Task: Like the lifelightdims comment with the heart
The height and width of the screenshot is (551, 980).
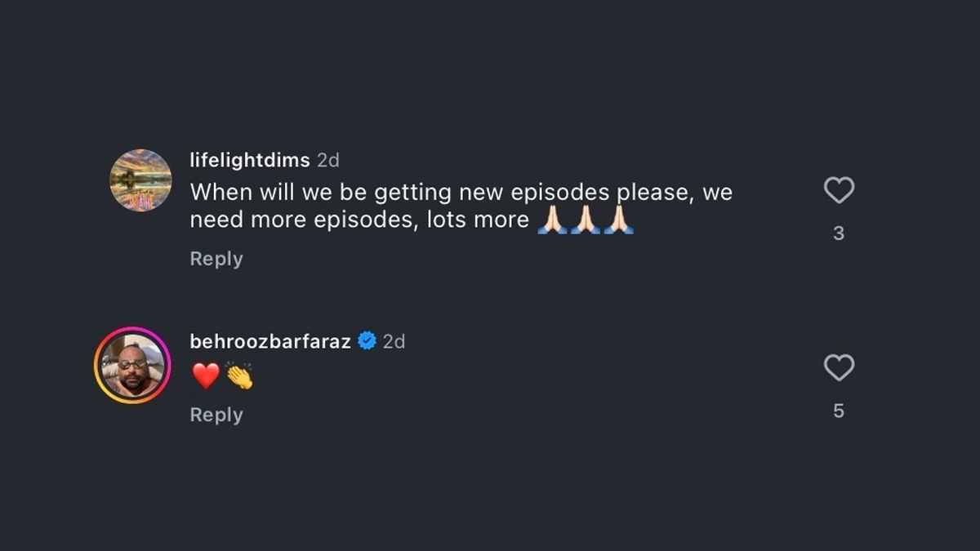Action: coord(839,191)
